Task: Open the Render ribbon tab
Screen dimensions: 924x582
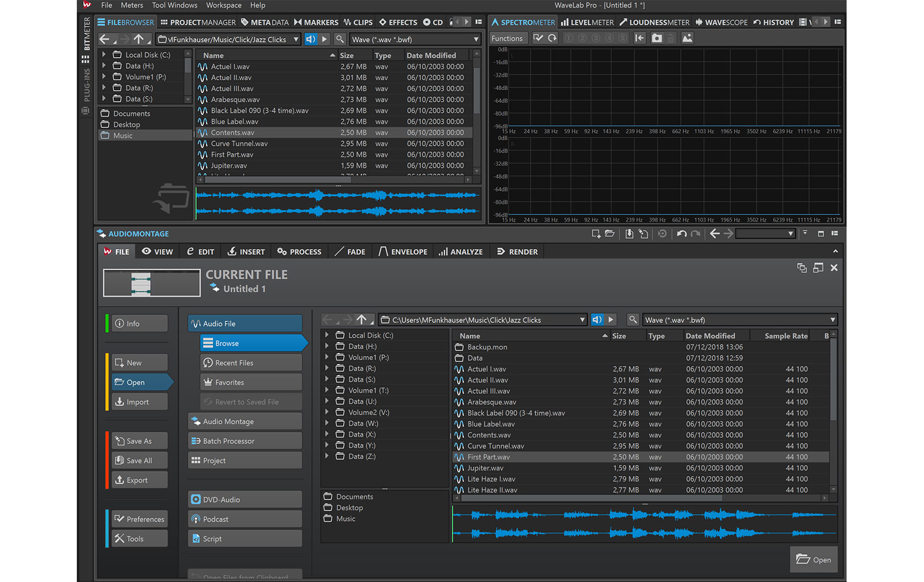Action: pos(517,251)
